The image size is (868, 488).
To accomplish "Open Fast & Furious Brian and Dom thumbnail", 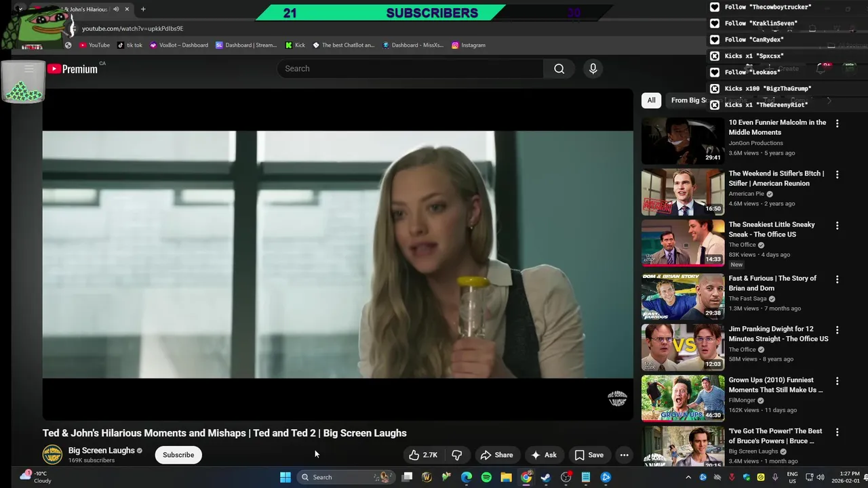I will pyautogui.click(x=683, y=297).
